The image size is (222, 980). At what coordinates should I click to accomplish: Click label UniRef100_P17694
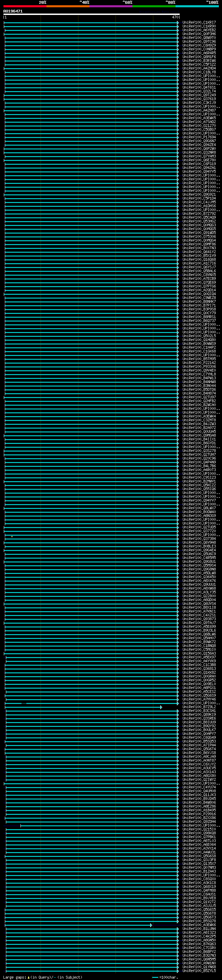199,137
